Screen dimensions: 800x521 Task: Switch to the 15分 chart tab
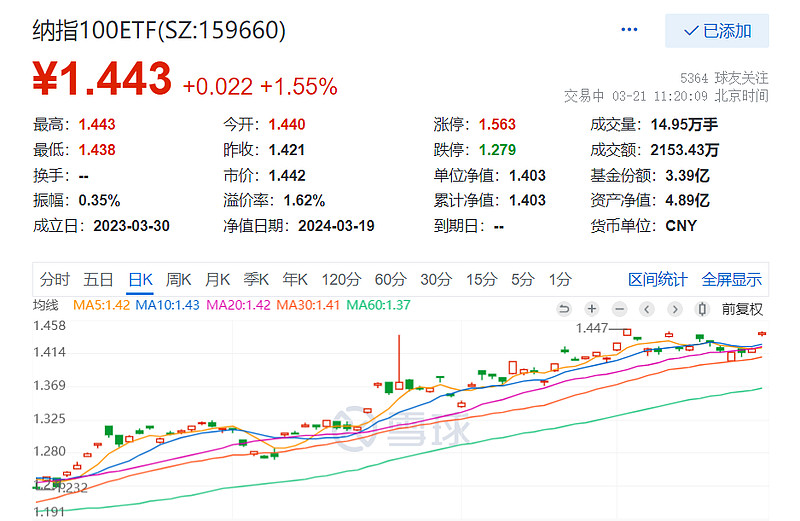482,280
